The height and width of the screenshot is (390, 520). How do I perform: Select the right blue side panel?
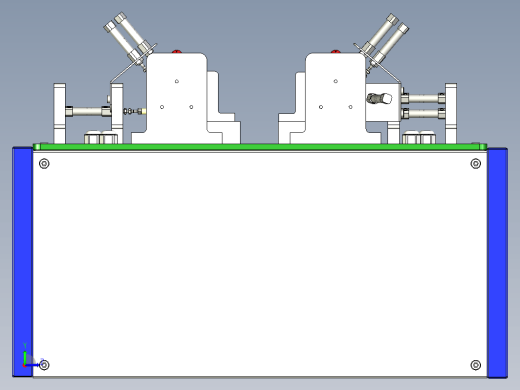coord(497,263)
